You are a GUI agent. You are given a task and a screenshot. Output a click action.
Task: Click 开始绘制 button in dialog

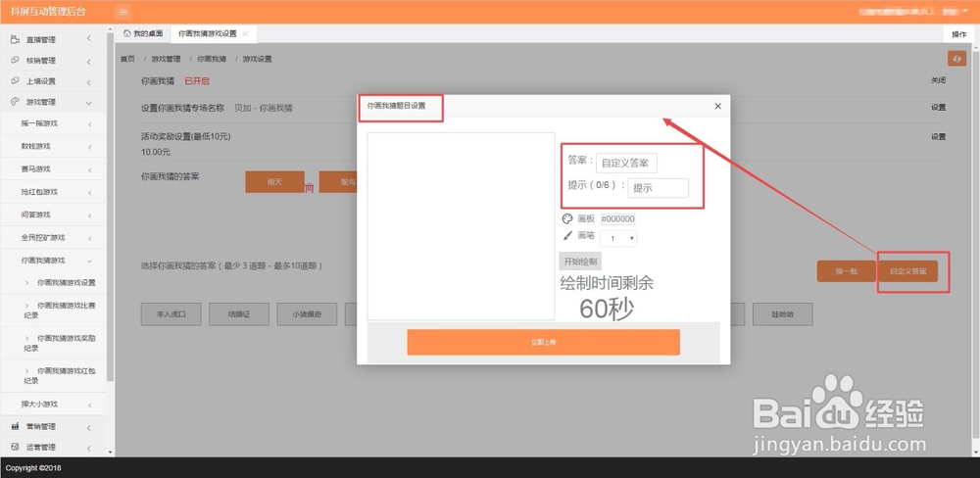[580, 262]
